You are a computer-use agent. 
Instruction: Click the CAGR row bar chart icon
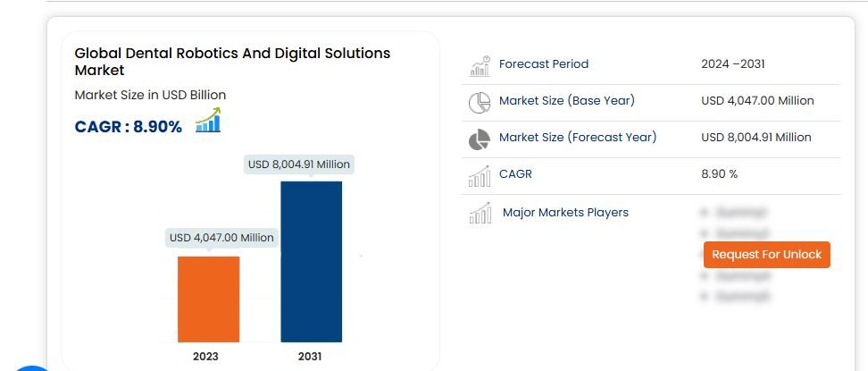tap(480, 176)
